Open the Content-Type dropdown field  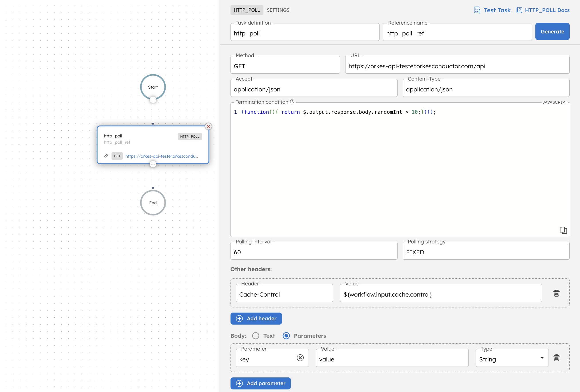click(486, 88)
